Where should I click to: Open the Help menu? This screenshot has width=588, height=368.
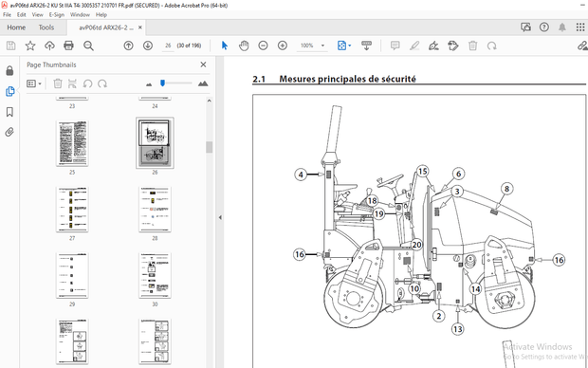tap(101, 14)
